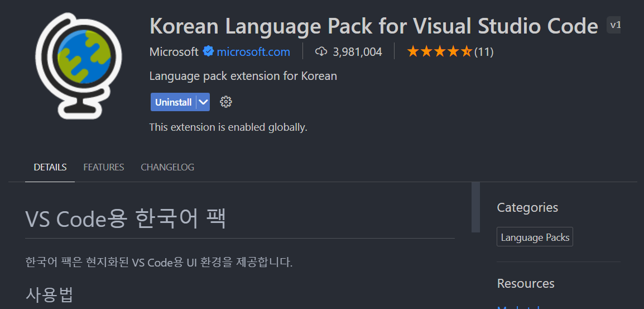Screen dimensions: 644x309
Task: Open the Manage gear icon menu
Action: (x=226, y=102)
